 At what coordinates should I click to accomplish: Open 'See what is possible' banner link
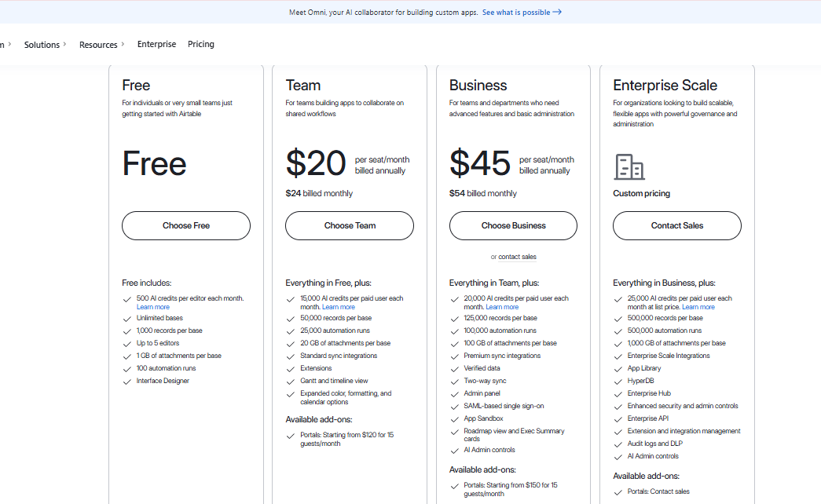(522, 12)
